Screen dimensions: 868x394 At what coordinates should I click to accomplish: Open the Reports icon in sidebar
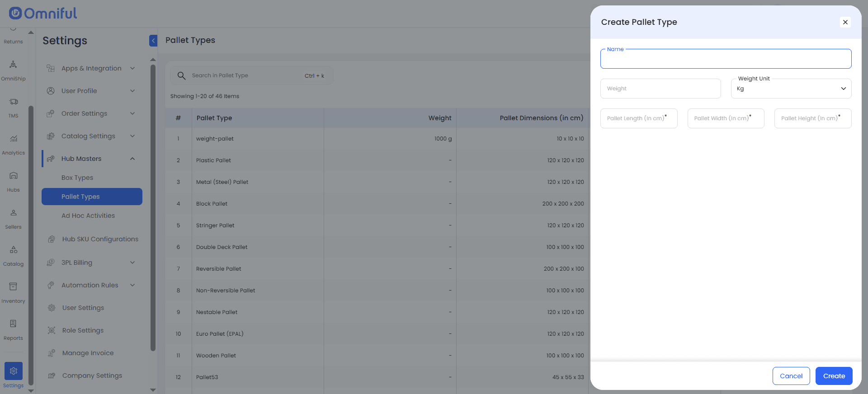pyautogui.click(x=13, y=324)
